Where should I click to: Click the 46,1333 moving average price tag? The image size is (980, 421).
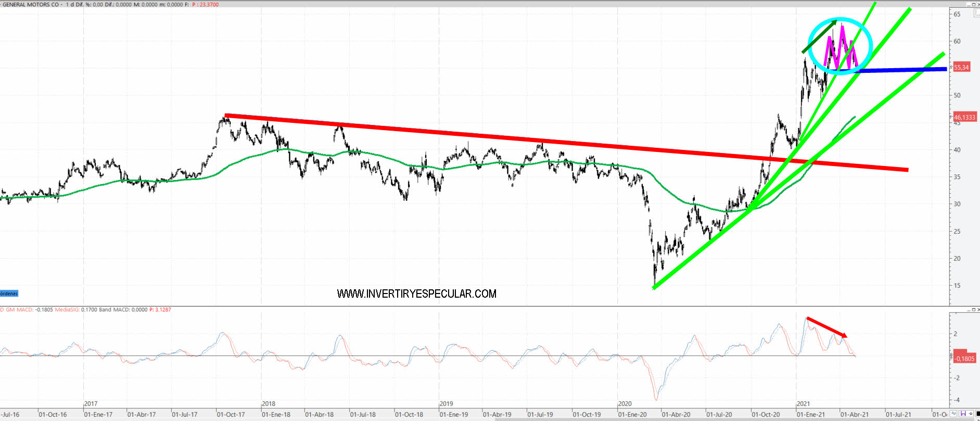click(x=964, y=118)
